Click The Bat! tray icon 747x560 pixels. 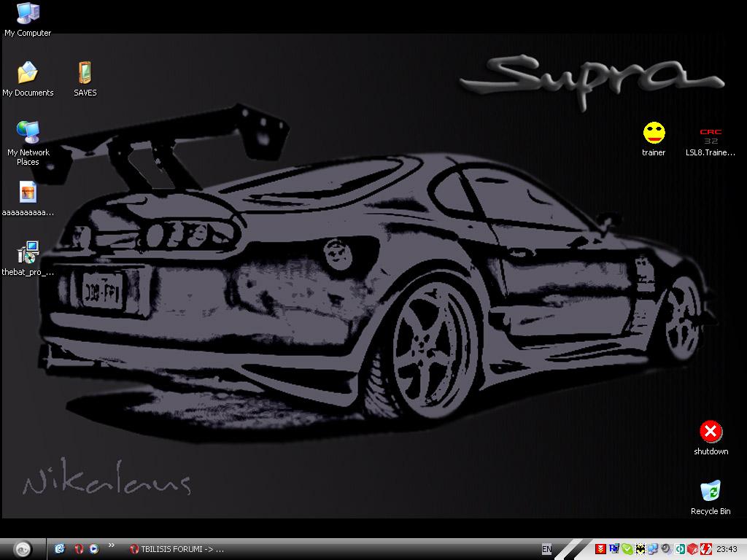click(640, 549)
